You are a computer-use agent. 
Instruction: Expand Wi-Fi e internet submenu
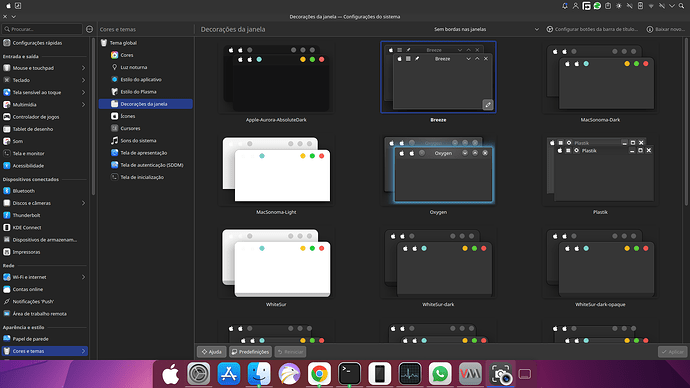coord(83,277)
